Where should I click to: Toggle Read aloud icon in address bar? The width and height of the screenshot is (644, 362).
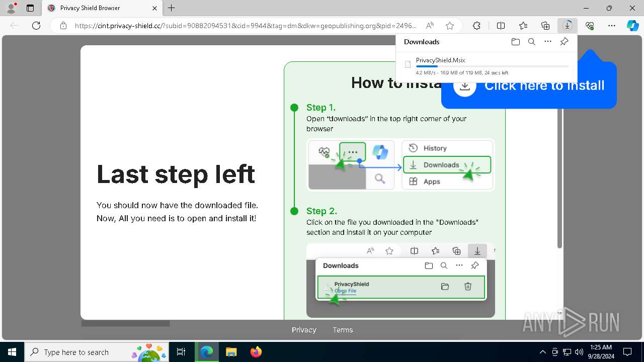430,26
